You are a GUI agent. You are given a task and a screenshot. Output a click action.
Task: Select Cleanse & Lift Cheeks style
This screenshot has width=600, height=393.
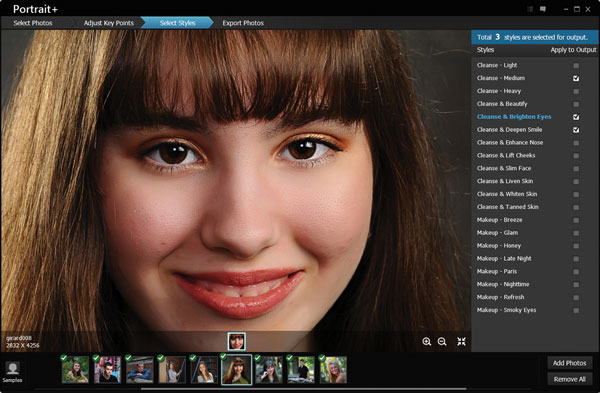click(506, 155)
